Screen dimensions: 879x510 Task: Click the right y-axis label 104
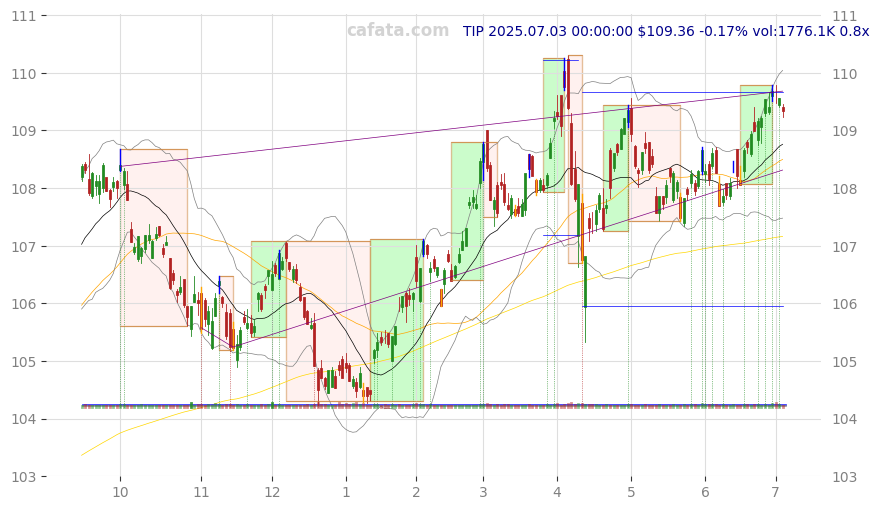click(x=844, y=419)
